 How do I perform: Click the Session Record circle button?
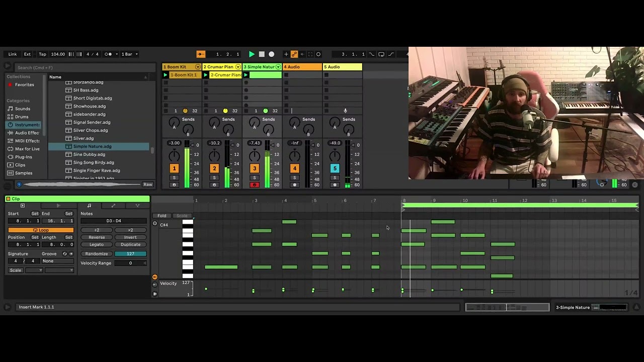pos(318,54)
